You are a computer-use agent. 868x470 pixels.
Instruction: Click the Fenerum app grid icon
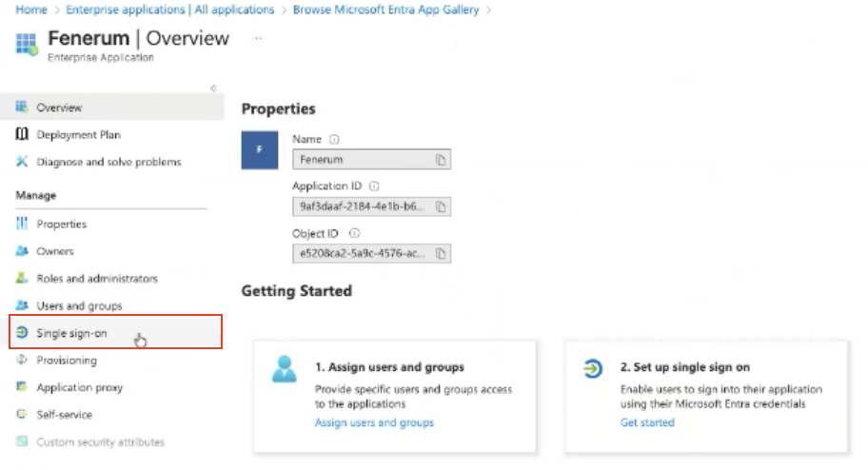(29, 44)
